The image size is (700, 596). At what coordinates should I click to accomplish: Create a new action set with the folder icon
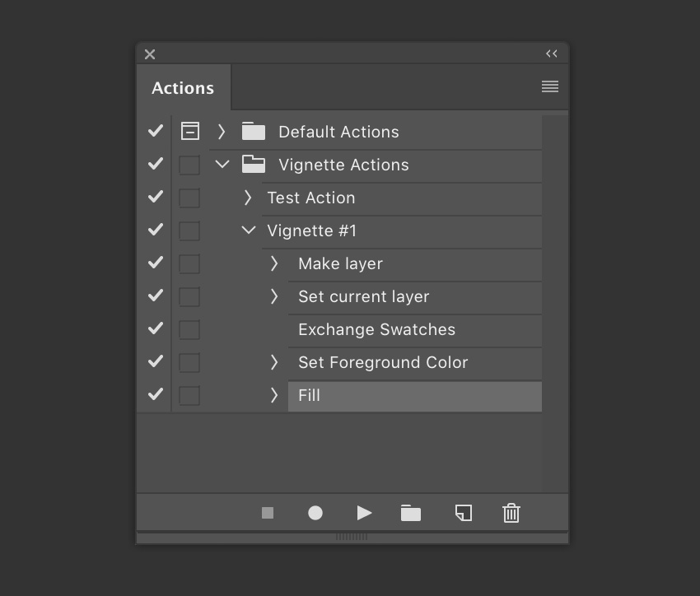pyautogui.click(x=411, y=512)
